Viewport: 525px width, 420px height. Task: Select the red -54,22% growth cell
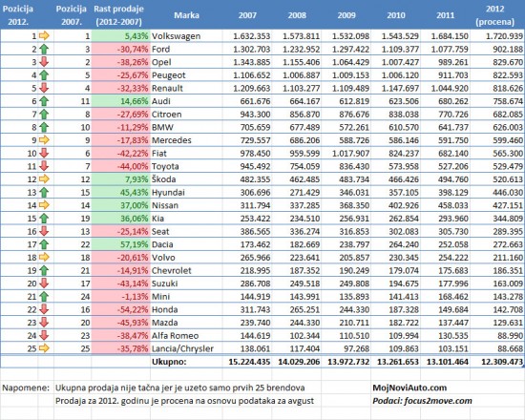click(120, 309)
